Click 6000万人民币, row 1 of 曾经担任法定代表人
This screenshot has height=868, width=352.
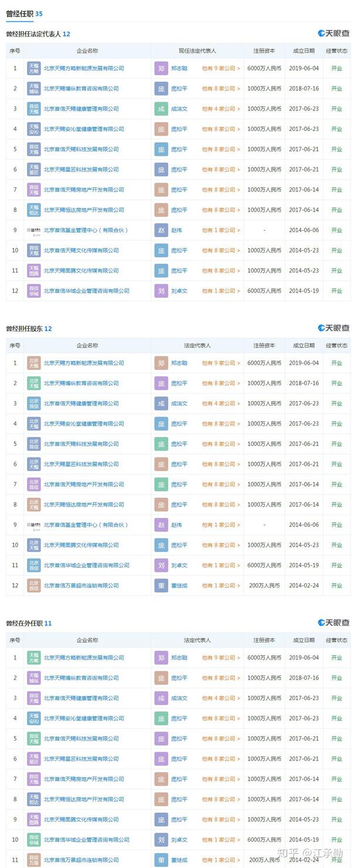pos(264,68)
